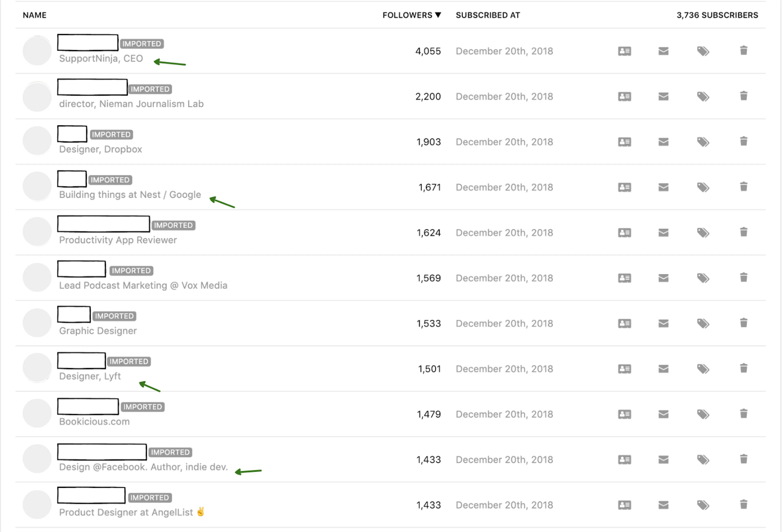Image resolution: width=782 pixels, height=532 pixels.
Task: Tag the Graphic Designer subscriber
Action: tap(703, 324)
